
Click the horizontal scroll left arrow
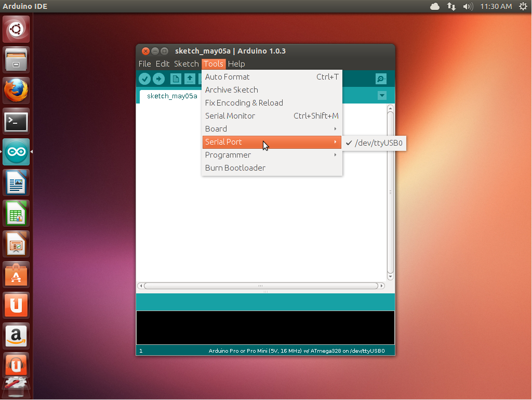(141, 286)
